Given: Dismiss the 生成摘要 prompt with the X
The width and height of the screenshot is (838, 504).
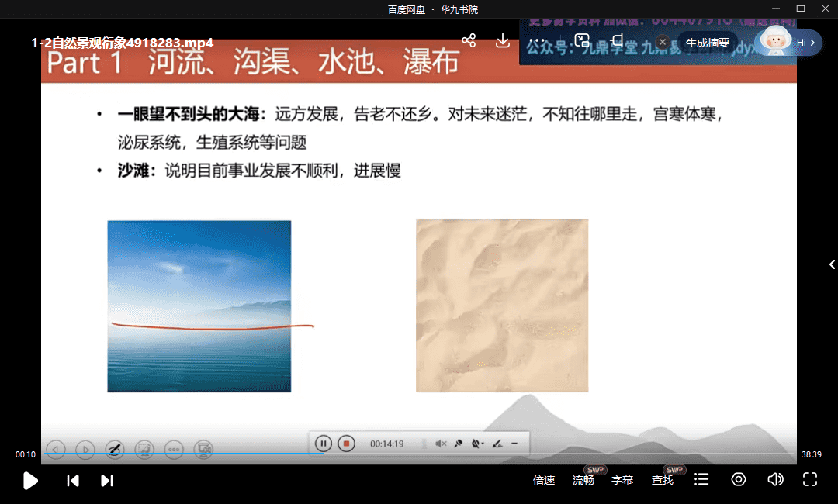Looking at the screenshot, I should tap(662, 42).
